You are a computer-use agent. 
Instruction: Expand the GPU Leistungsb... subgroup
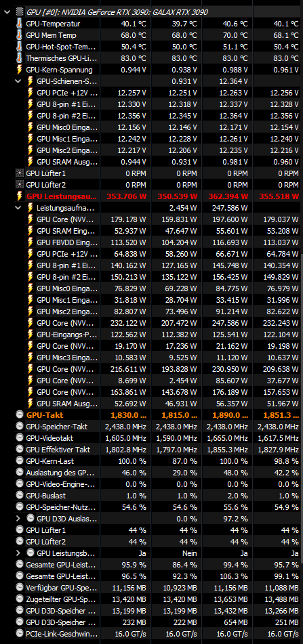18,553
